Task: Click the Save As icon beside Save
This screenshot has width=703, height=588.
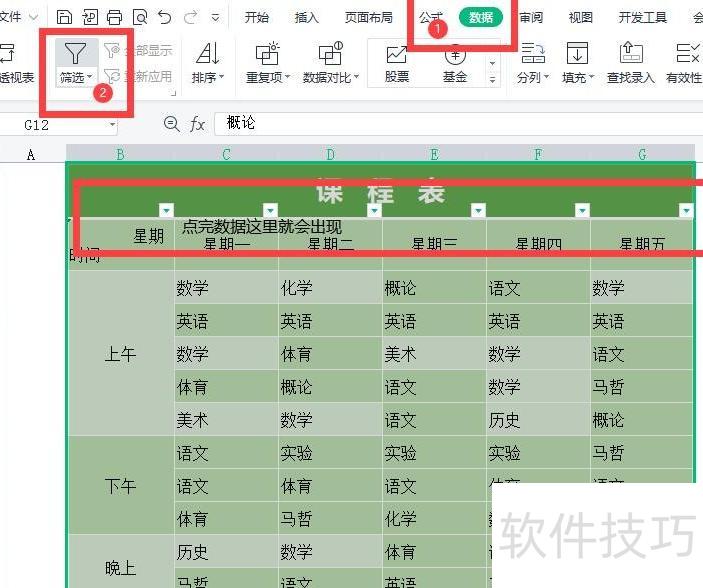Action: tap(90, 17)
